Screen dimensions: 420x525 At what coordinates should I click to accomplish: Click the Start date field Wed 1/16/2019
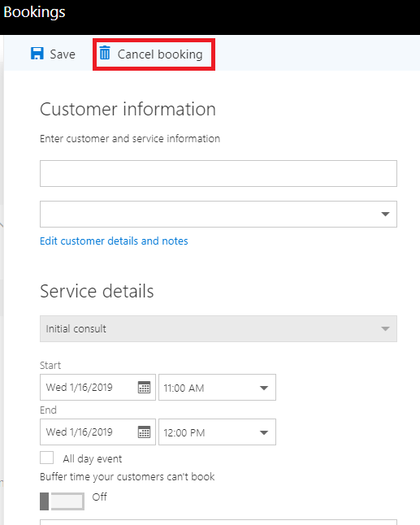click(x=97, y=388)
